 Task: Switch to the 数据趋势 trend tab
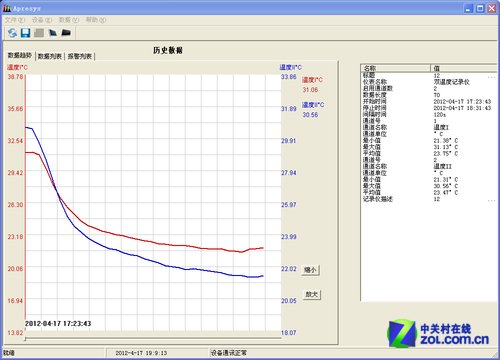tap(20, 56)
